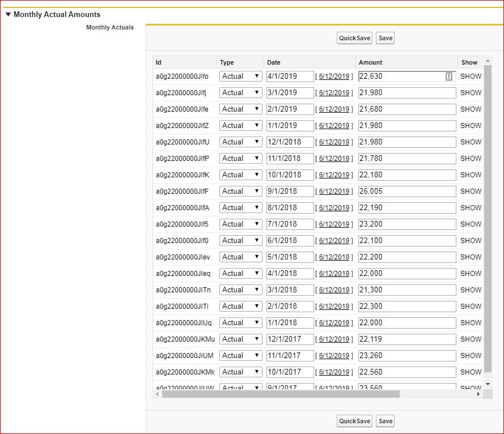
Task: Click the date field containing 1/1/2019
Action: tap(290, 126)
